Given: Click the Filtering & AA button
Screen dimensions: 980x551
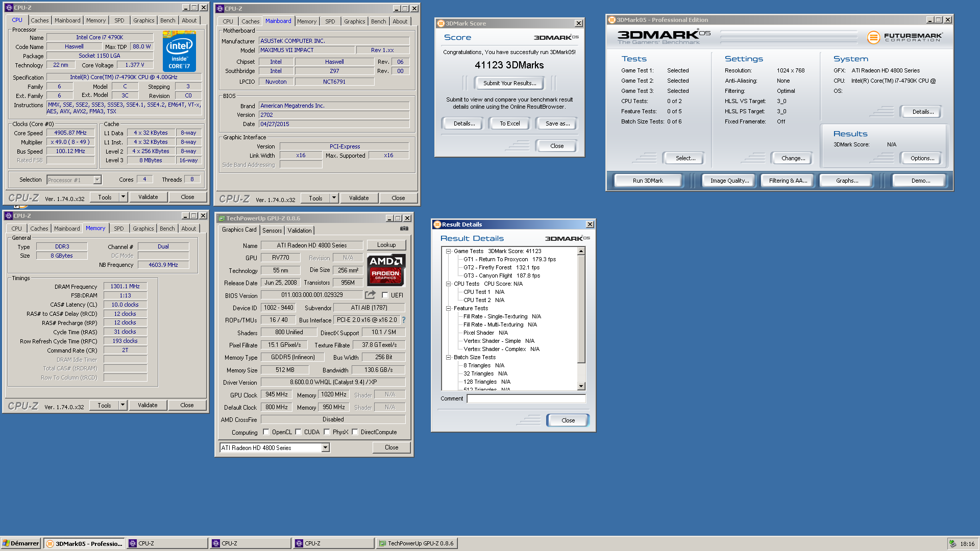Looking at the screenshot, I should pos(788,181).
